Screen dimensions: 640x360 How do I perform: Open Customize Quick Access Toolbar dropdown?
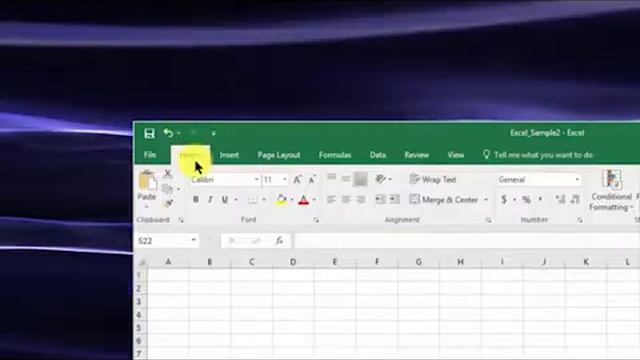(x=213, y=133)
